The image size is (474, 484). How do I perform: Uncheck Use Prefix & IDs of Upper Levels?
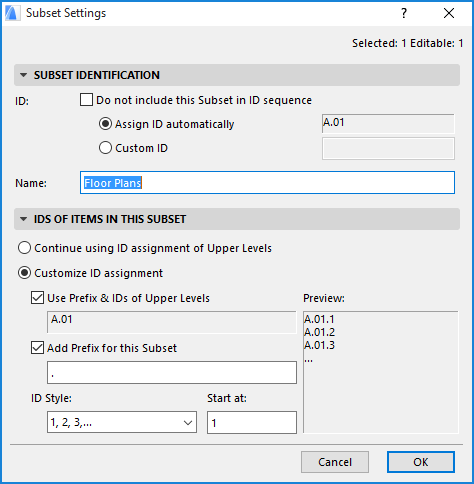pyautogui.click(x=37, y=298)
